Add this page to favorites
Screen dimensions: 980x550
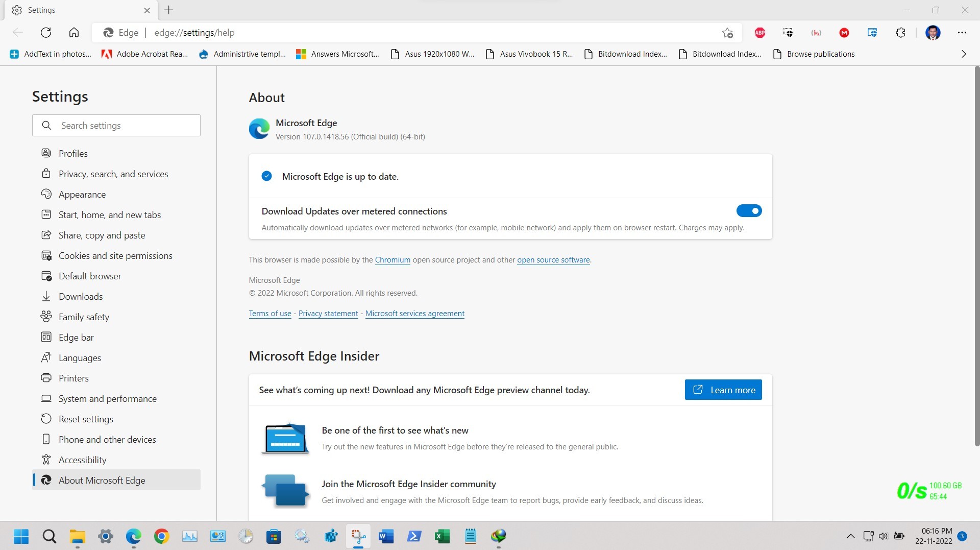point(727,32)
